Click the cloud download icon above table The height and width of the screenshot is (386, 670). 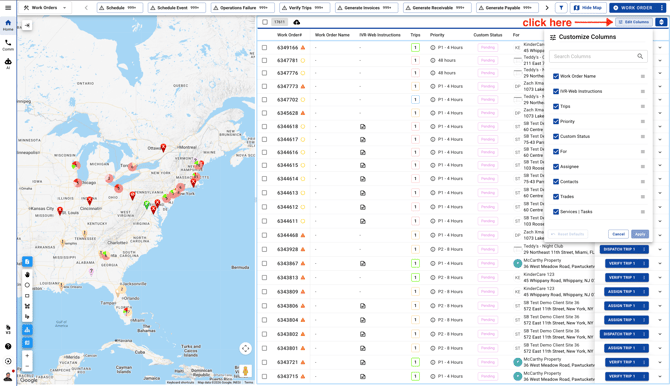point(297,22)
